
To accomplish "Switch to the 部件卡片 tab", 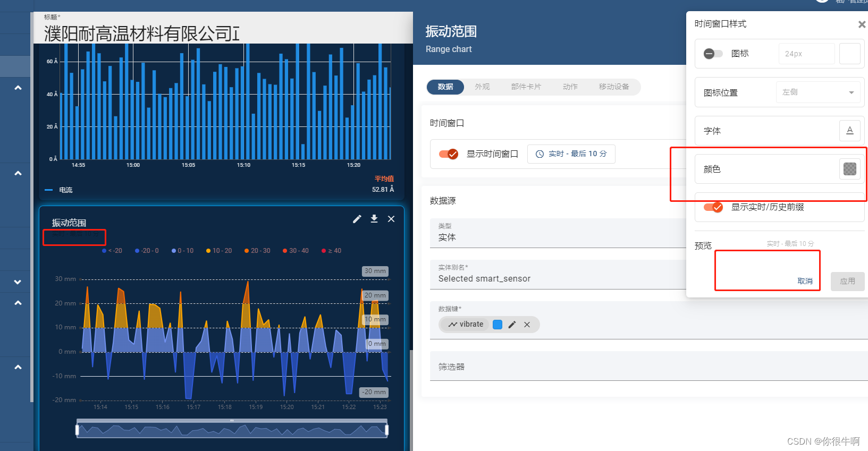I will click(x=526, y=87).
